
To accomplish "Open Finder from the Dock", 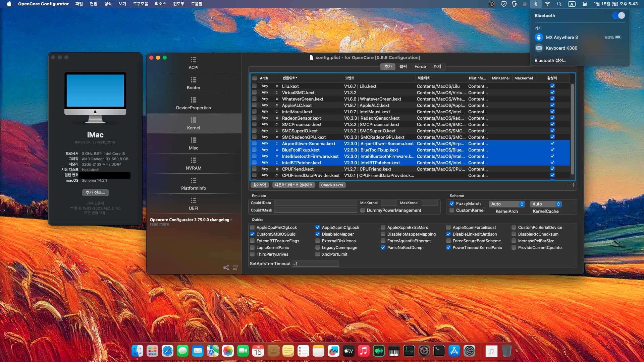I will point(137,351).
